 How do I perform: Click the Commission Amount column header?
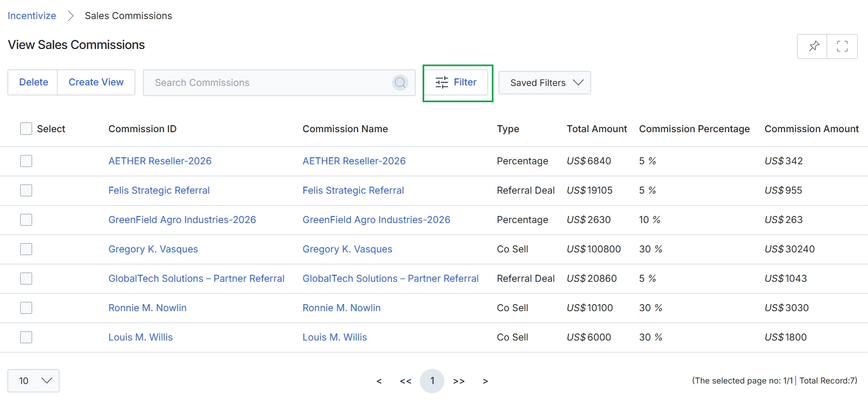[811, 129]
